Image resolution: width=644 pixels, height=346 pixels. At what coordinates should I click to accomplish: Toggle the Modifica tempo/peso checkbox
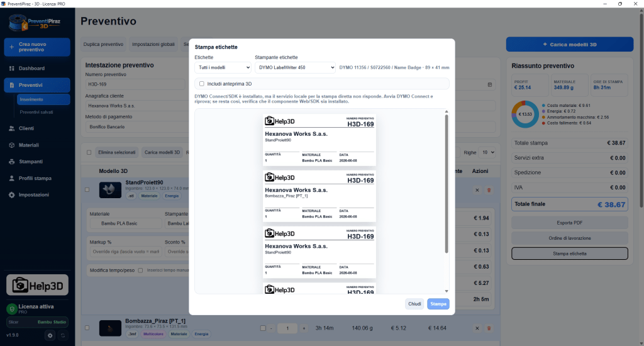click(140, 271)
